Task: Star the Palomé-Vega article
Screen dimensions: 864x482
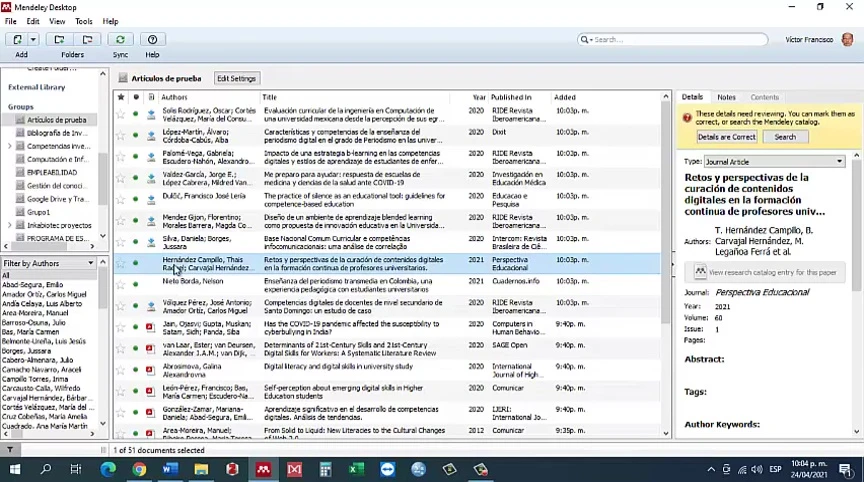Action: 121,157
